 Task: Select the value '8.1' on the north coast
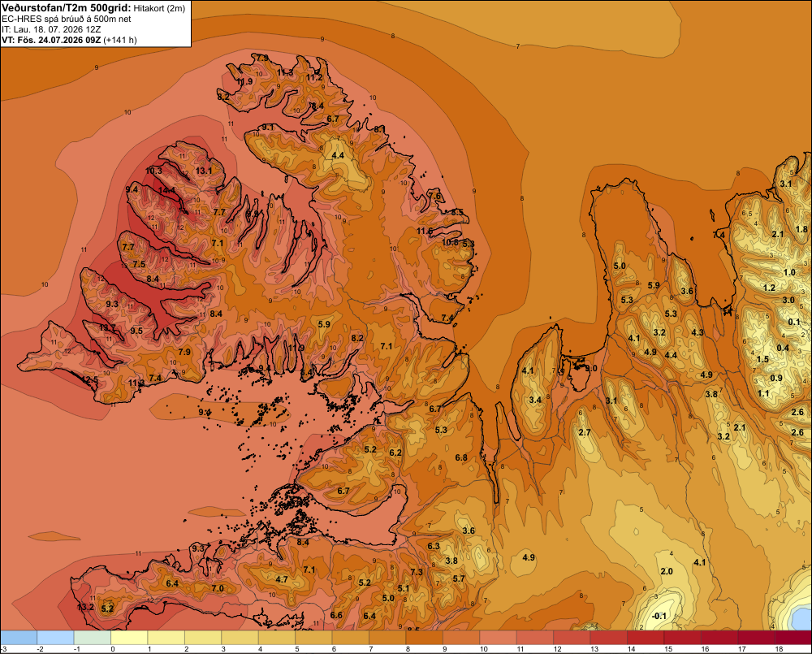(380, 128)
